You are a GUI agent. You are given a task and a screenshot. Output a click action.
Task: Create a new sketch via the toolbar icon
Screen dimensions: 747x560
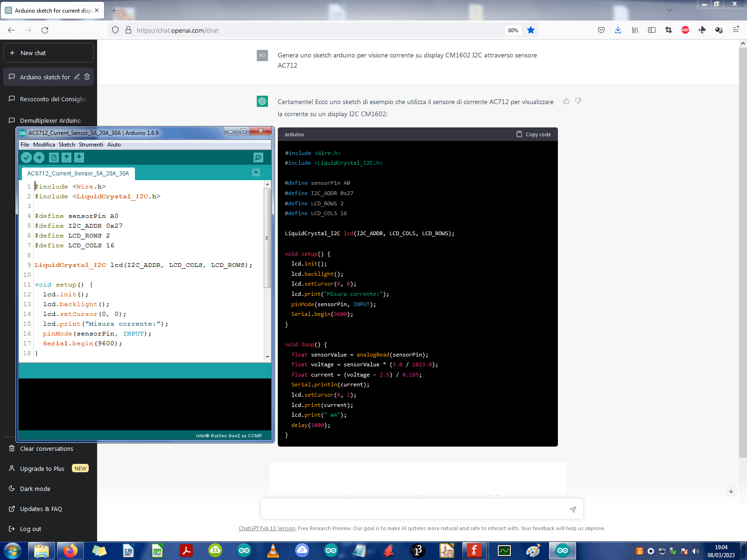(x=54, y=158)
